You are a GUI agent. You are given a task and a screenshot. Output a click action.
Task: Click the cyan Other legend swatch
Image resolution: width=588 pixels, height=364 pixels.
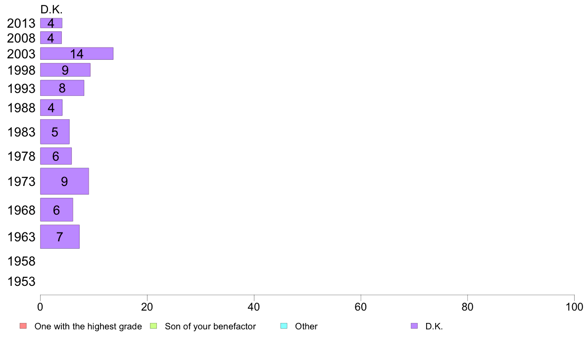[284, 326]
